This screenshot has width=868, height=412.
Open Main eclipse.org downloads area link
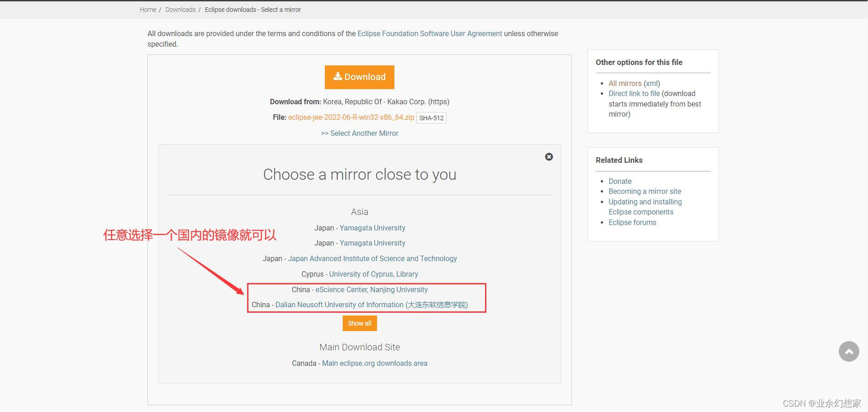point(375,363)
